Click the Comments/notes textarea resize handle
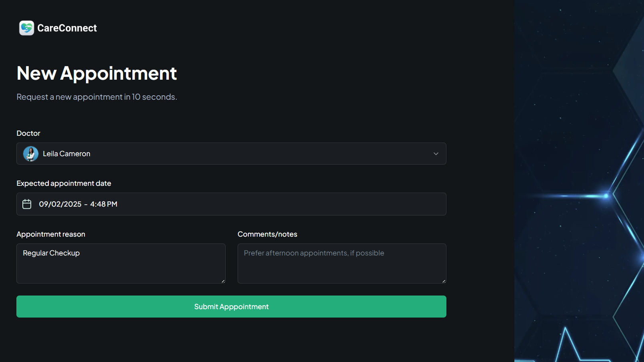The width and height of the screenshot is (644, 362). coord(444,281)
